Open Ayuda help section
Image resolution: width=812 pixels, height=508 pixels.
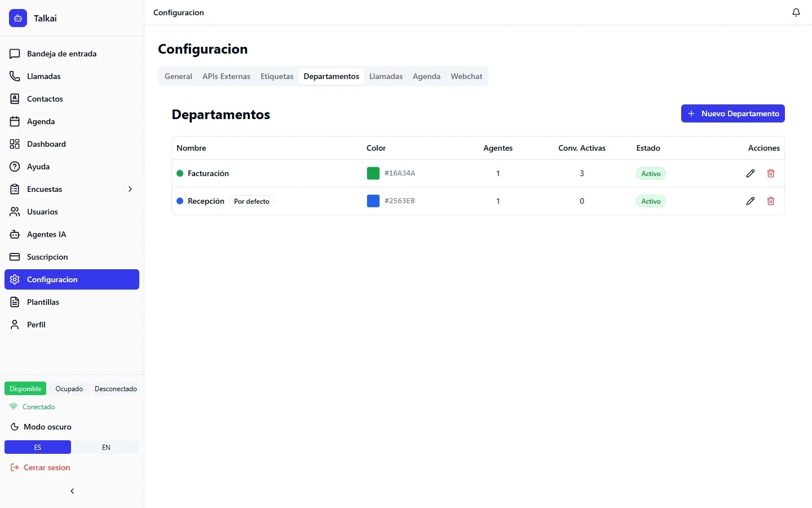point(72,167)
